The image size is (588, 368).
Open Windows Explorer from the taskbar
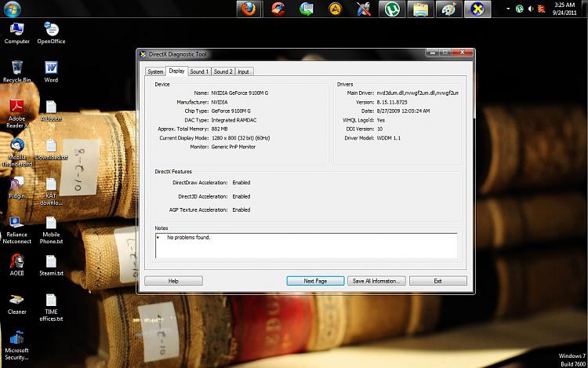point(420,9)
